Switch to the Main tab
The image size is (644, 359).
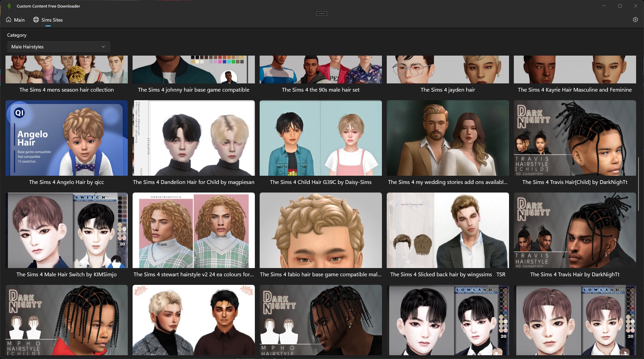(x=15, y=20)
